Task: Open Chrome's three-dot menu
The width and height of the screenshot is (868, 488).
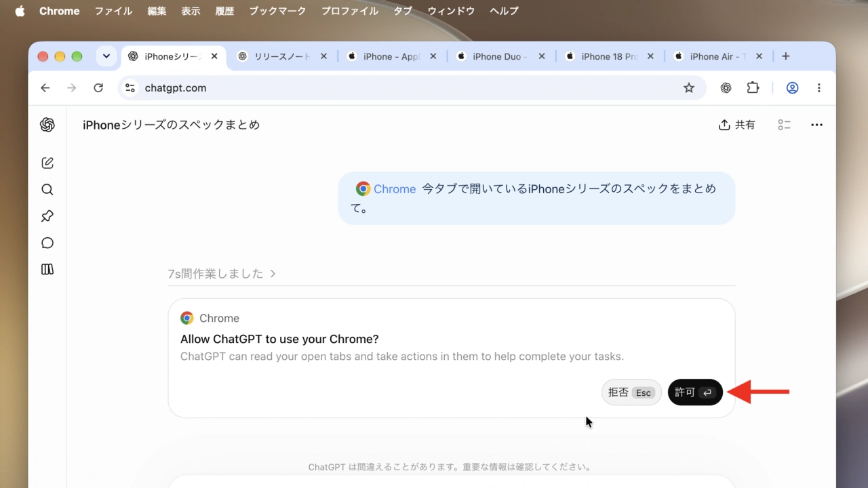Action: [819, 87]
